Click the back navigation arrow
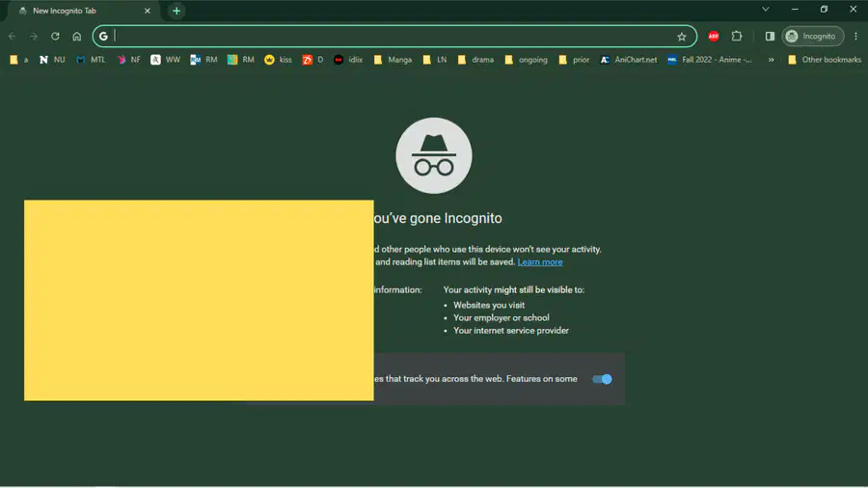868x488 pixels. coord(13,37)
